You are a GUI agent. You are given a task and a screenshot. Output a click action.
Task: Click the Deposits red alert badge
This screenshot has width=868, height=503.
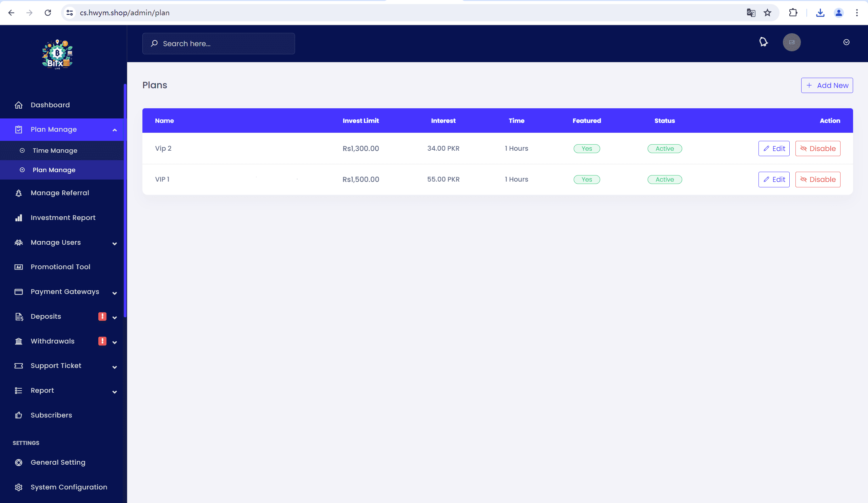click(x=102, y=316)
